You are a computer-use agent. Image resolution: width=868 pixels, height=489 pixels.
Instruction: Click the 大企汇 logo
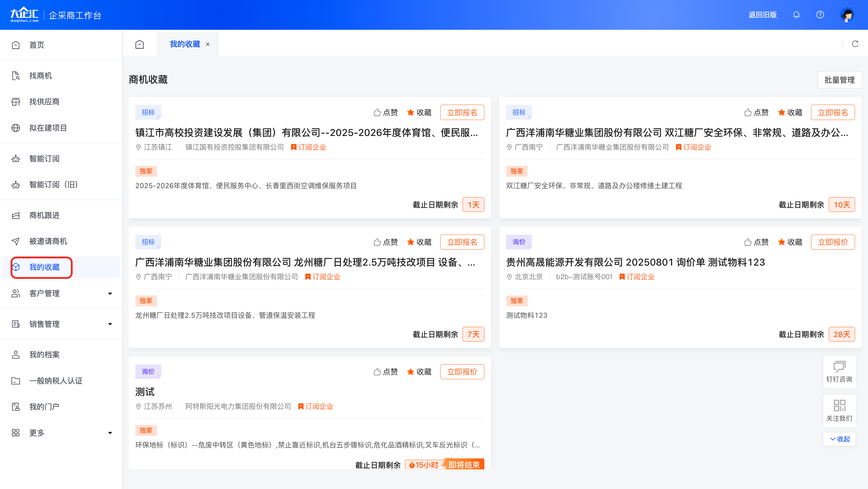pyautogui.click(x=24, y=15)
